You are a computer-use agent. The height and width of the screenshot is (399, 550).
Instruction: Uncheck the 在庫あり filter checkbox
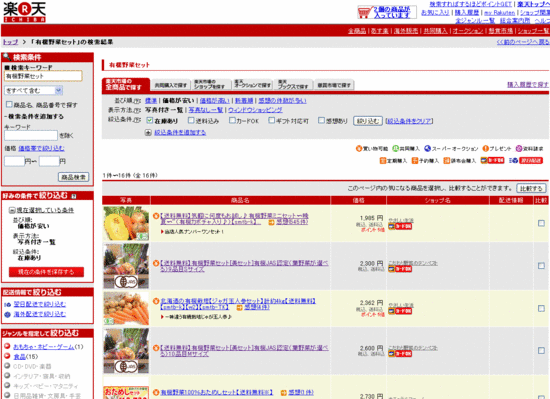point(150,121)
